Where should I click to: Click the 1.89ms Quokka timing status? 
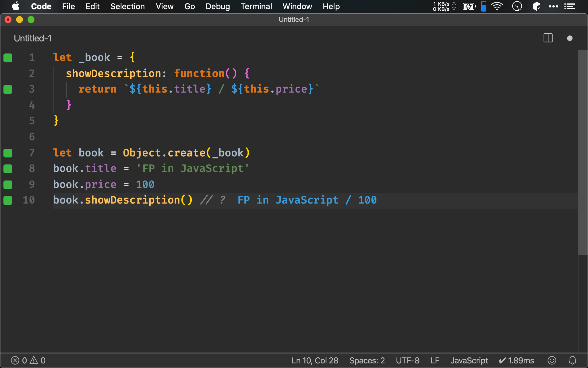tap(517, 360)
